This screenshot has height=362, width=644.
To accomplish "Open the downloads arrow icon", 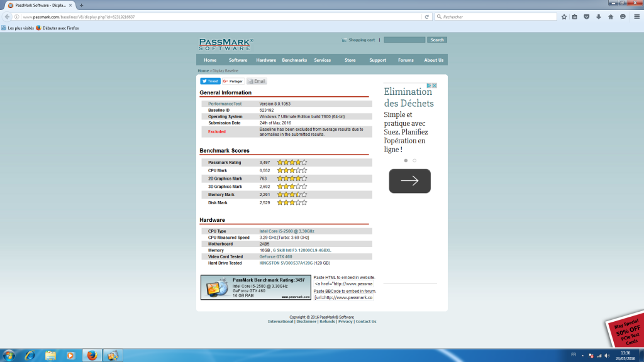I will (599, 17).
